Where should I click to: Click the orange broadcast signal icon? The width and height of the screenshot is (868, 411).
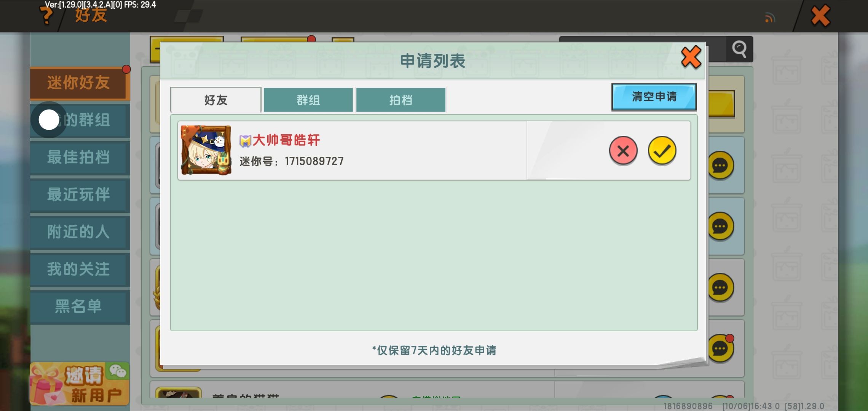[x=770, y=18]
